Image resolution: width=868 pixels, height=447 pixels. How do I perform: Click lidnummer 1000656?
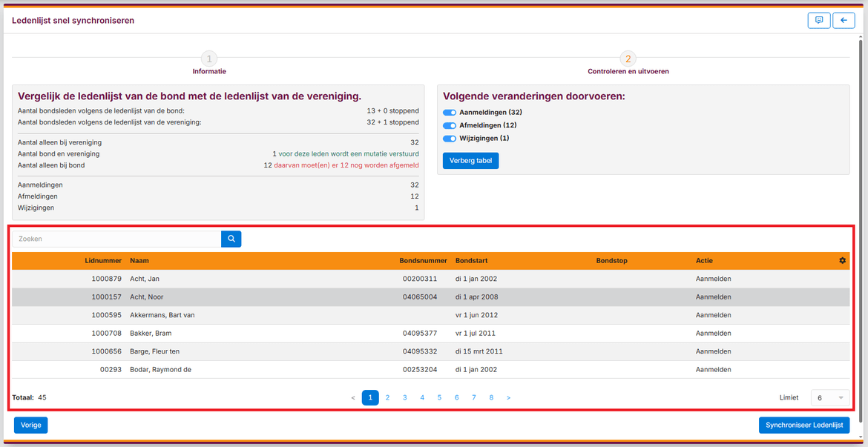point(107,351)
